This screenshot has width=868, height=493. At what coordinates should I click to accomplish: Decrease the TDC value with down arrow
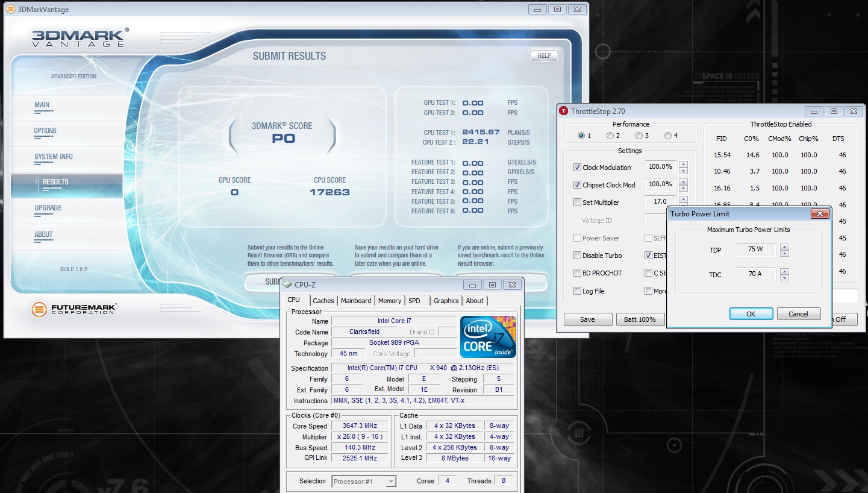pyautogui.click(x=784, y=278)
